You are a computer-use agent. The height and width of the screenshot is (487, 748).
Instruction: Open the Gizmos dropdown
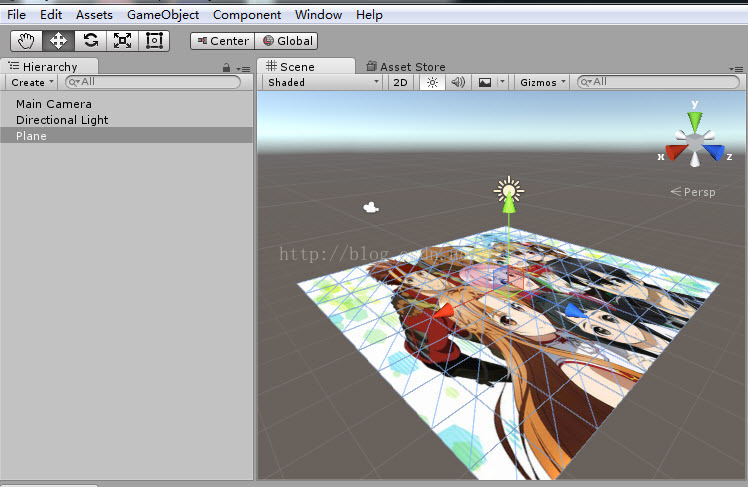point(542,83)
